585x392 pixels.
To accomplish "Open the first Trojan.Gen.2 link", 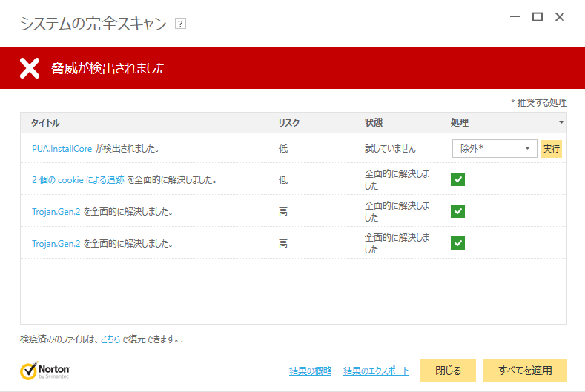I will [x=56, y=212].
